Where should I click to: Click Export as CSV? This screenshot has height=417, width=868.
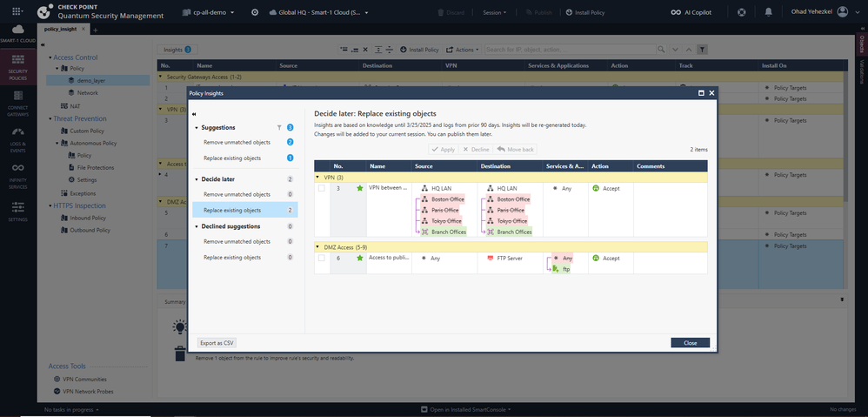click(x=217, y=343)
